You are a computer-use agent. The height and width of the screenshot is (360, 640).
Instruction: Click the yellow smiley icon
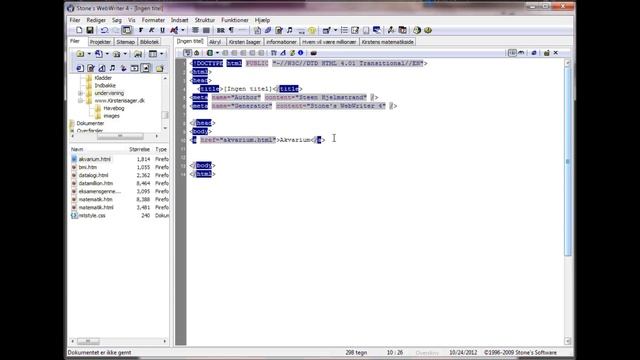point(312,30)
